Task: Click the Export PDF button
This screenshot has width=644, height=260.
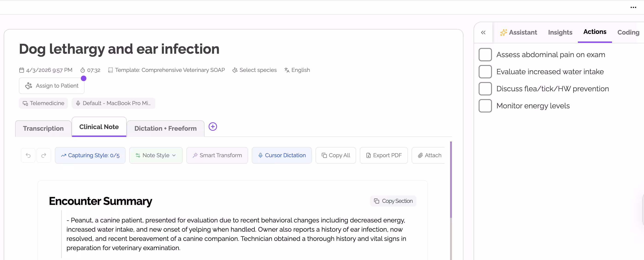Action: pos(383,155)
